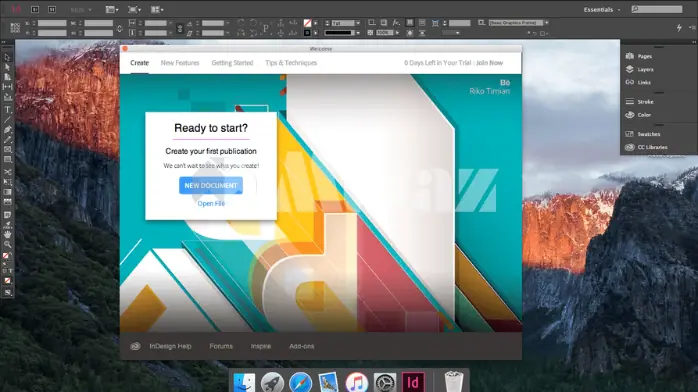
Task: Click the InDesign icon in the dock
Action: click(x=413, y=382)
